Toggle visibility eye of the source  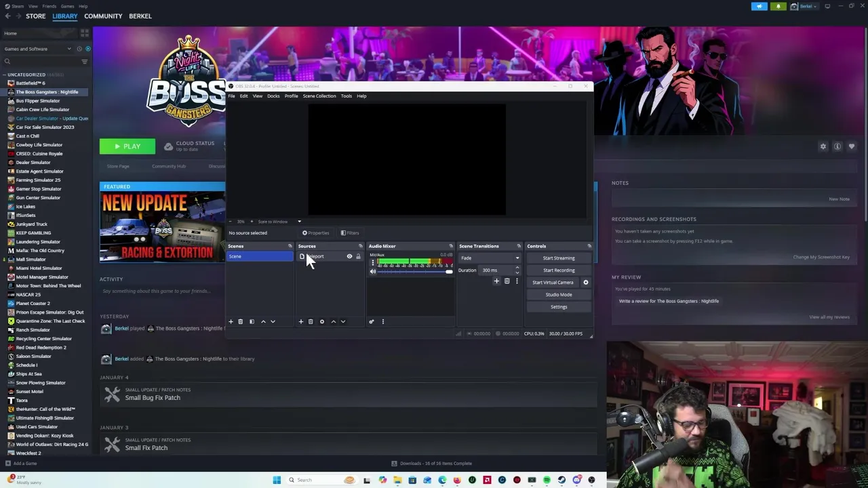[349, 256]
